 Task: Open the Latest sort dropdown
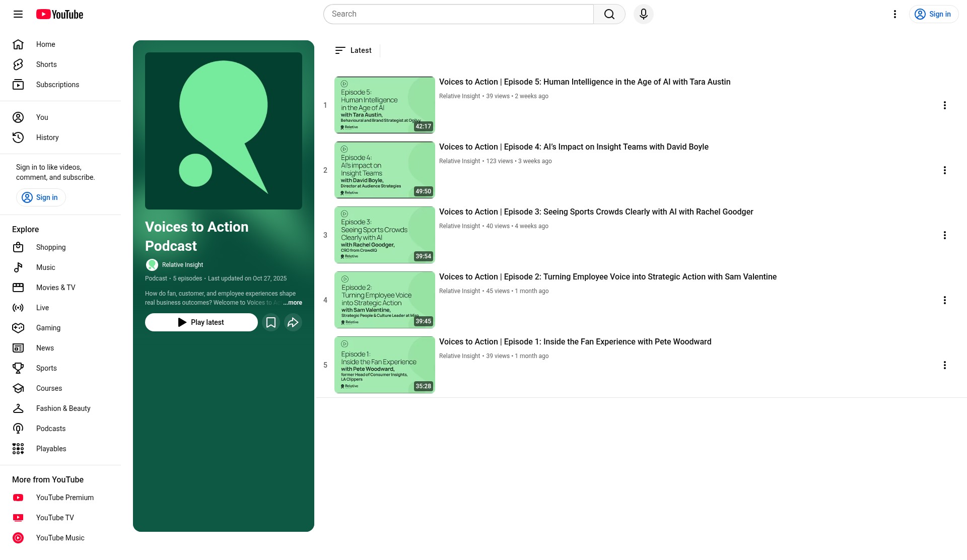tap(354, 50)
